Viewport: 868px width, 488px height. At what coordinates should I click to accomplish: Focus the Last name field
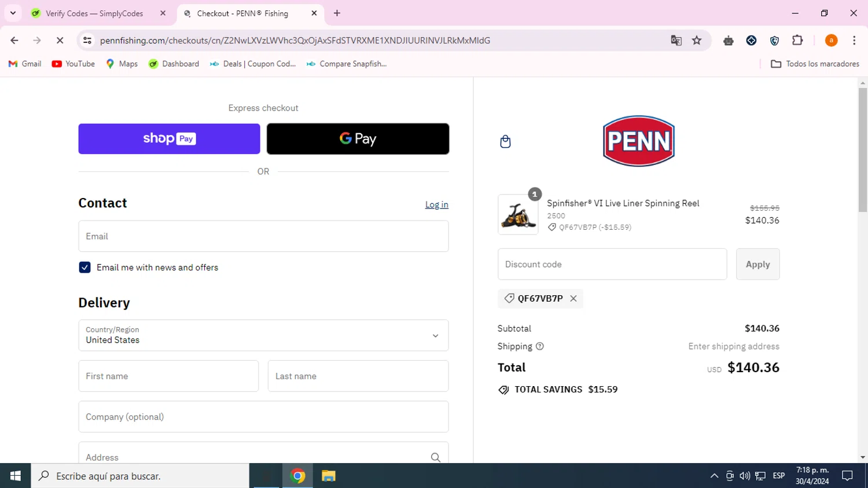click(x=358, y=376)
